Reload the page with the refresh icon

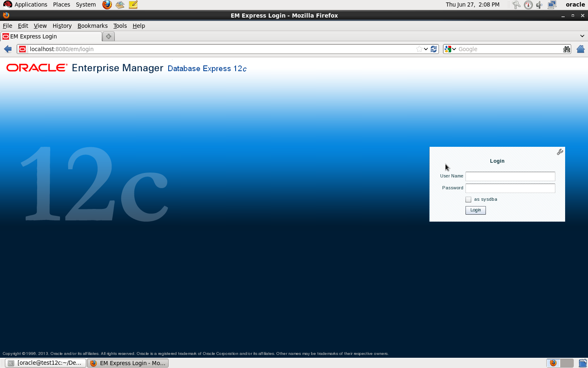click(434, 49)
